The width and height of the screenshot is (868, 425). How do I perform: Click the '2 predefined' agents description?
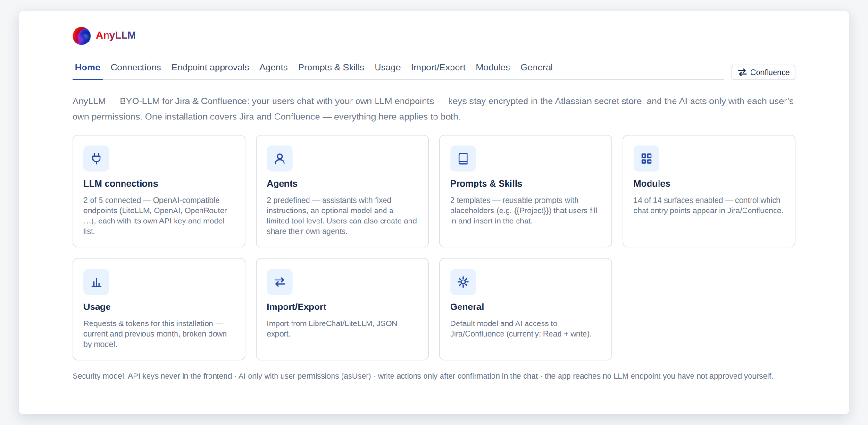[x=342, y=216]
